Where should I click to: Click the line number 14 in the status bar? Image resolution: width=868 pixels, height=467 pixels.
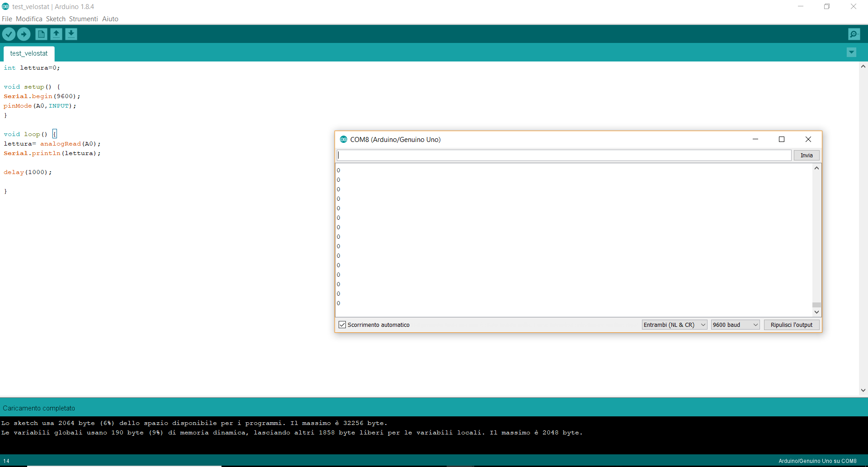6,461
